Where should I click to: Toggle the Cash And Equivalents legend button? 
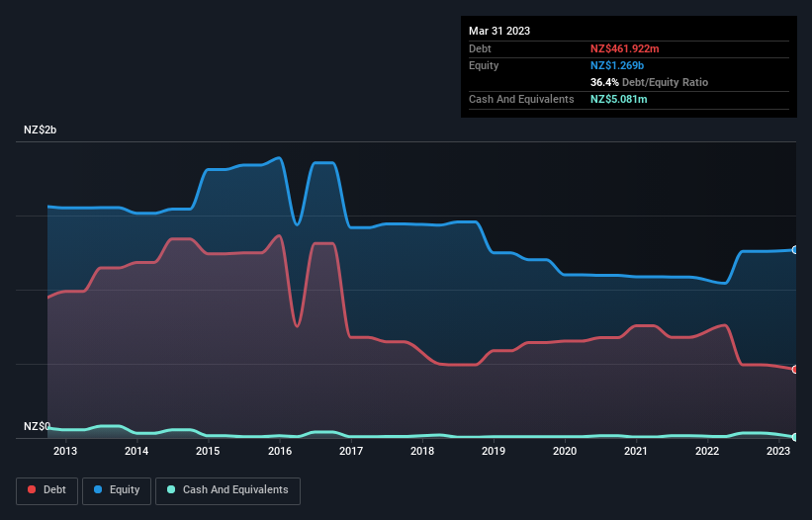click(x=227, y=490)
